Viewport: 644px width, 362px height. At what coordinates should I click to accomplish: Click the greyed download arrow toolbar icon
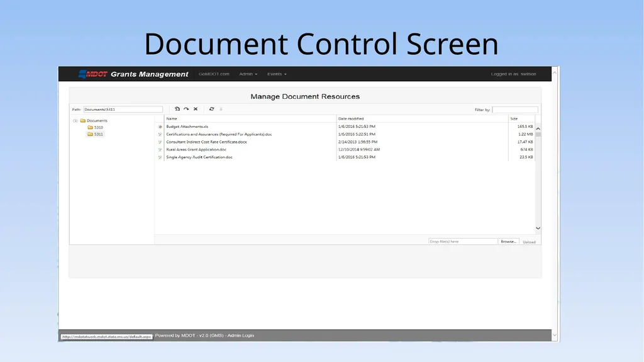click(221, 109)
